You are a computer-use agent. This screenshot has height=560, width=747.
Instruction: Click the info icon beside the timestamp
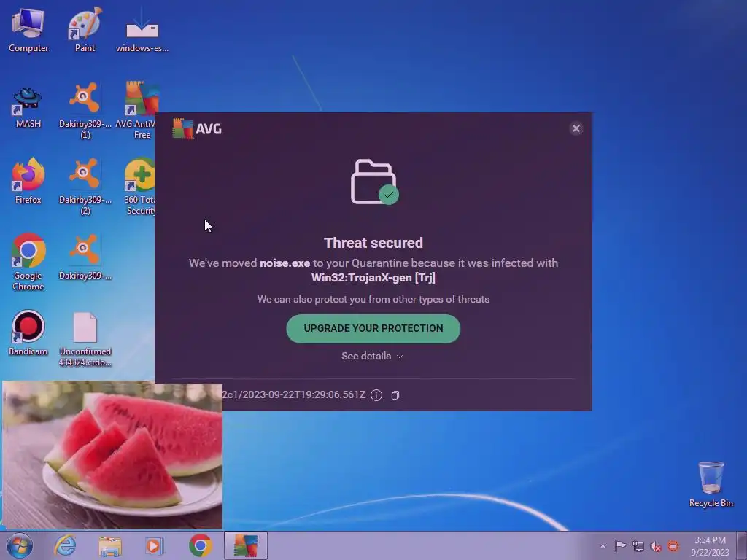pyautogui.click(x=376, y=395)
